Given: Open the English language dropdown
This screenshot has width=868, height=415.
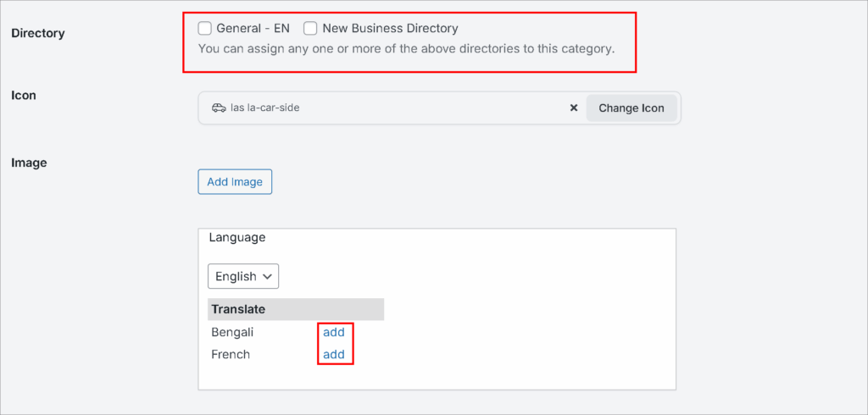Looking at the screenshot, I should [242, 276].
